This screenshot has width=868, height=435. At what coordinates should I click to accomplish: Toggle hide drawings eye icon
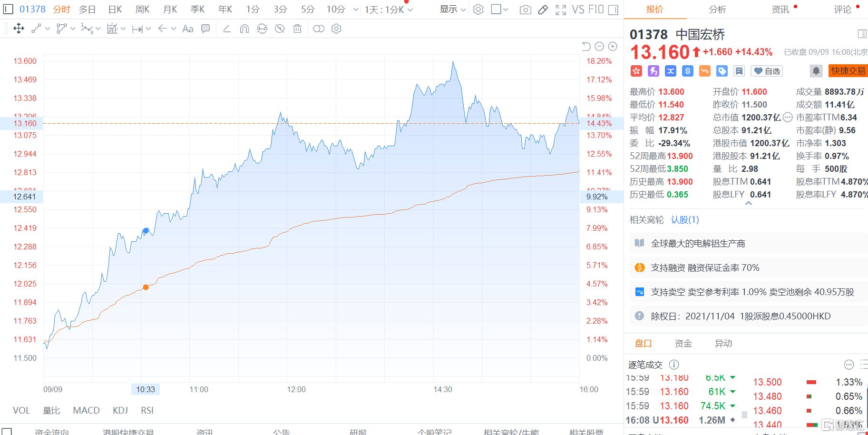280,29
